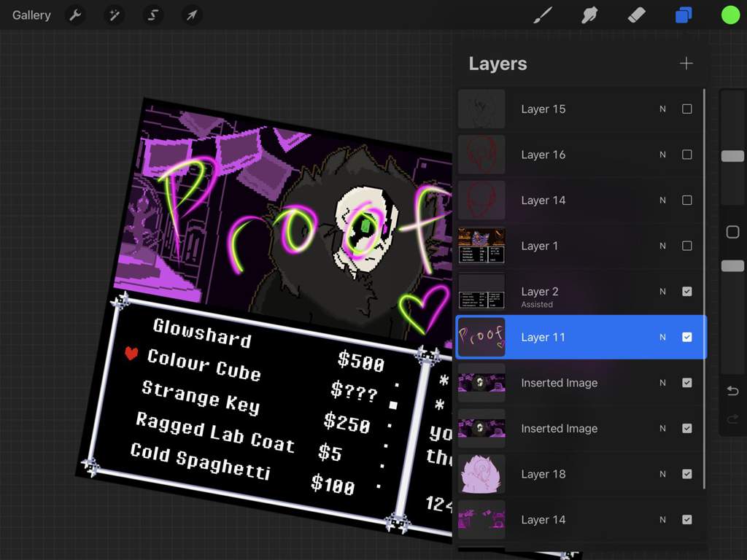Image resolution: width=747 pixels, height=560 pixels.
Task: Open the active color swatch circle
Action: (730, 15)
